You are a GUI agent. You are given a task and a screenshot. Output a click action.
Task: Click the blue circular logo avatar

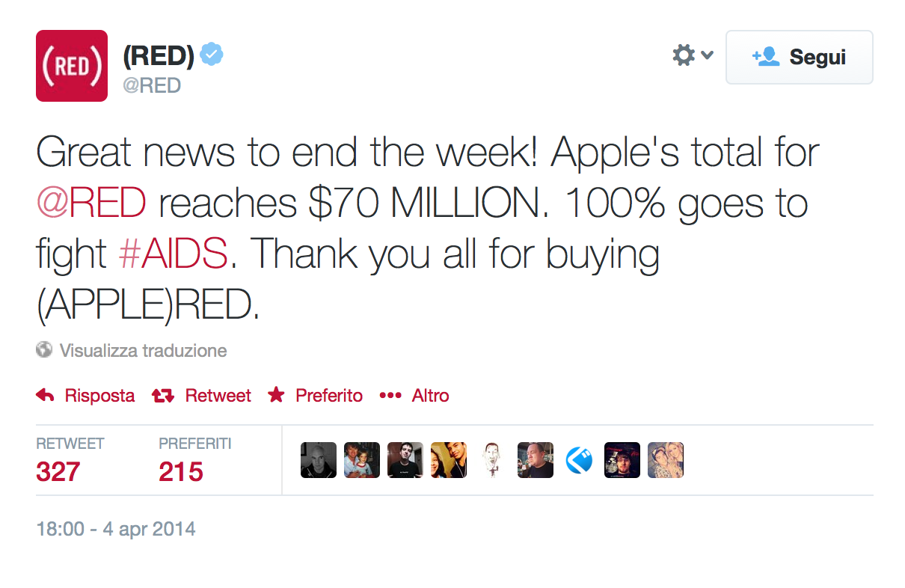[579, 460]
